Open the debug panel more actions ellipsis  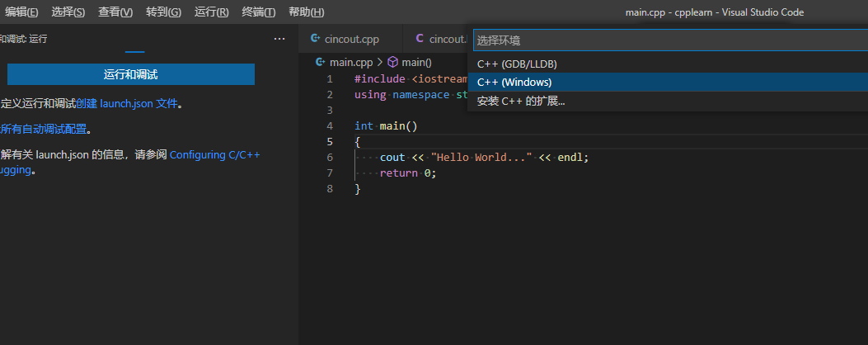pyautogui.click(x=279, y=39)
